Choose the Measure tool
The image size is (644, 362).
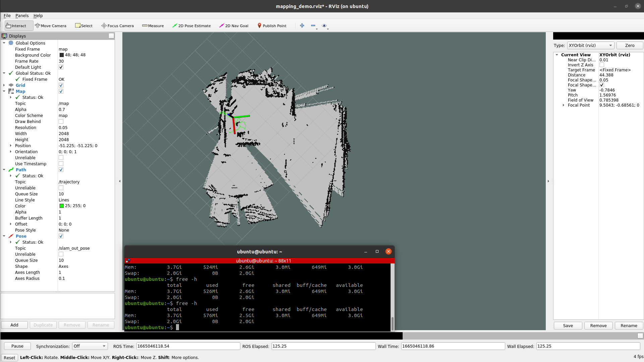point(153,26)
